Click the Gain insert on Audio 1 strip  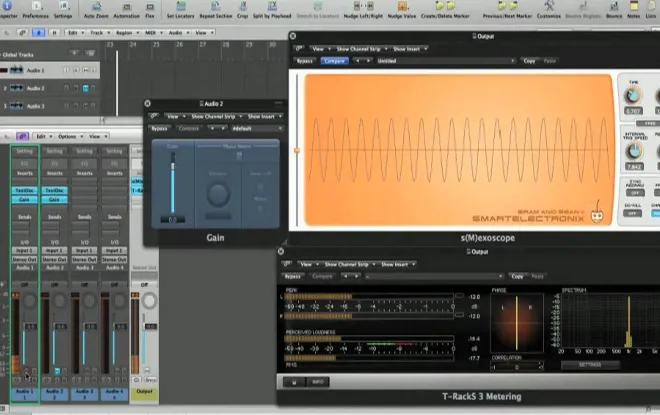24,200
